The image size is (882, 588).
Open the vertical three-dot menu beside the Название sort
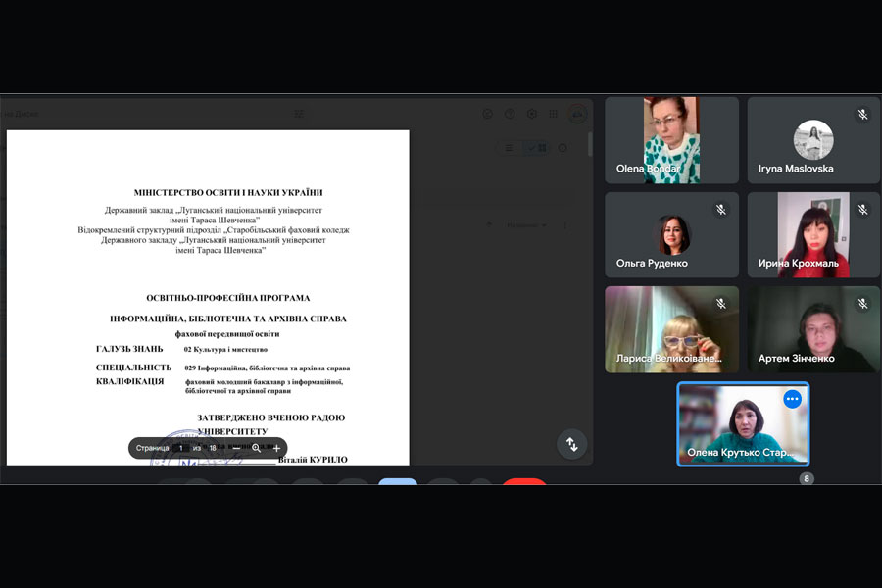point(565,225)
